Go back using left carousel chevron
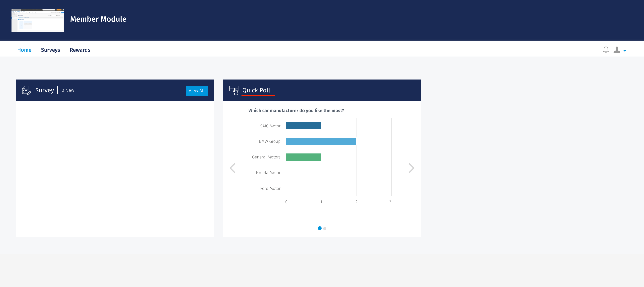The height and width of the screenshot is (287, 644). [232, 168]
